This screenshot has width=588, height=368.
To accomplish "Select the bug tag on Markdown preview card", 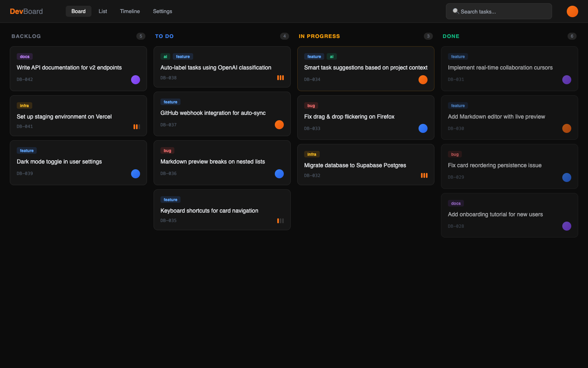I will [x=167, y=151].
